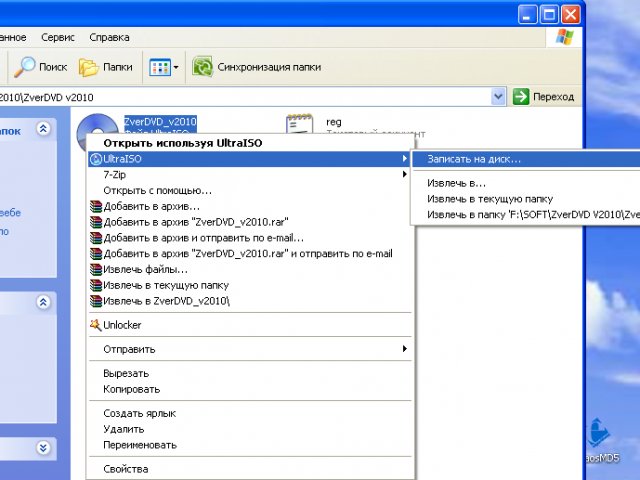Choose Копировать in context menu

point(250,389)
